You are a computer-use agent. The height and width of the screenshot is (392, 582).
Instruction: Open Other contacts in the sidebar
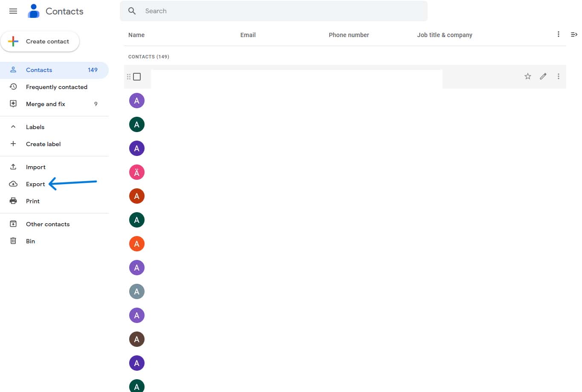[47, 224]
